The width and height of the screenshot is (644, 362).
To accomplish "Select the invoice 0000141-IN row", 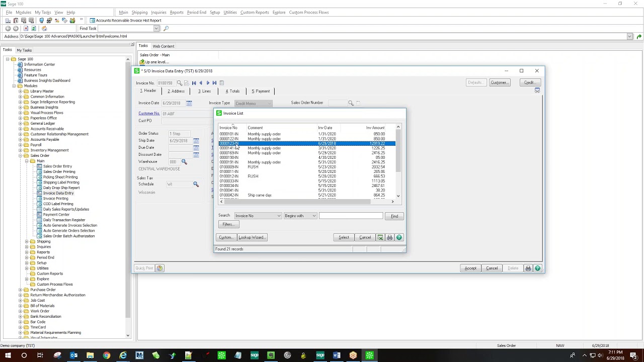I will click(x=307, y=148).
